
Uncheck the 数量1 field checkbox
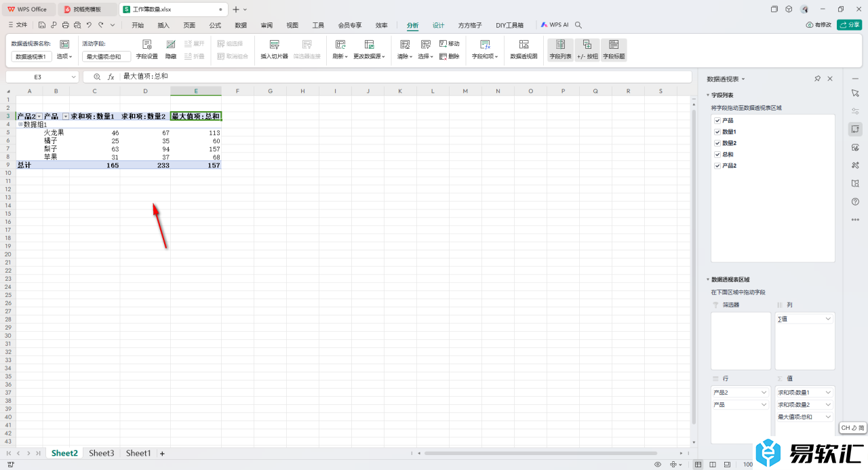[x=717, y=132]
